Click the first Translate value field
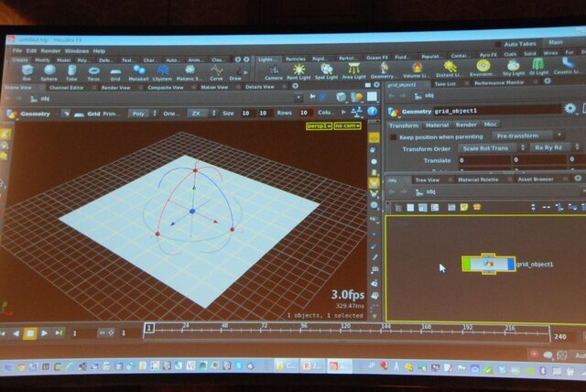The image size is (586, 392). [x=484, y=160]
